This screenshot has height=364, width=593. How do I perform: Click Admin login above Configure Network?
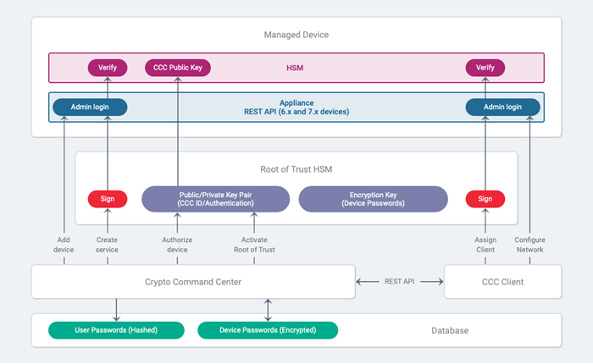[503, 107]
